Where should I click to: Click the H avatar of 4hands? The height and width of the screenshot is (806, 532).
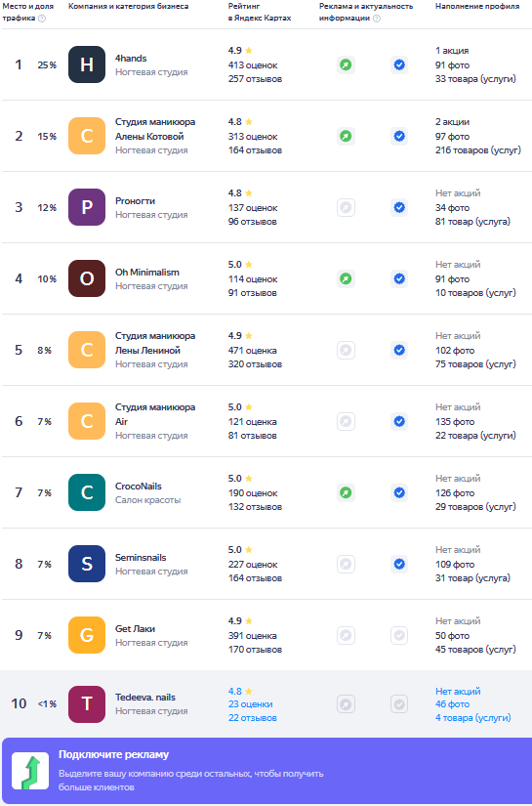coord(87,64)
